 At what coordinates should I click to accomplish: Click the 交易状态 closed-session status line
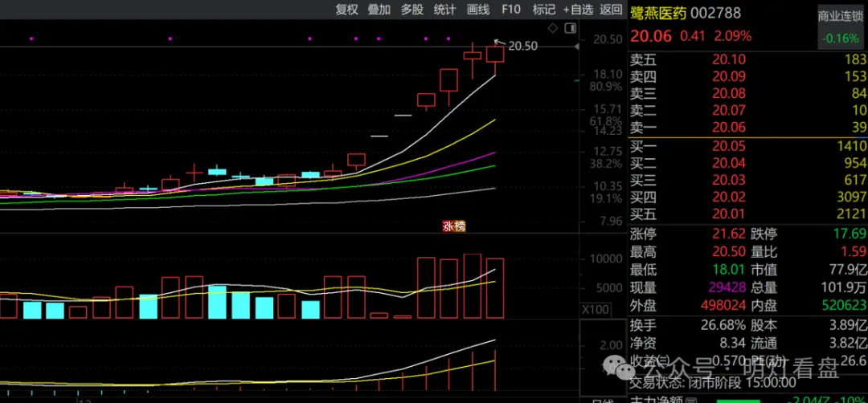[x=714, y=383]
